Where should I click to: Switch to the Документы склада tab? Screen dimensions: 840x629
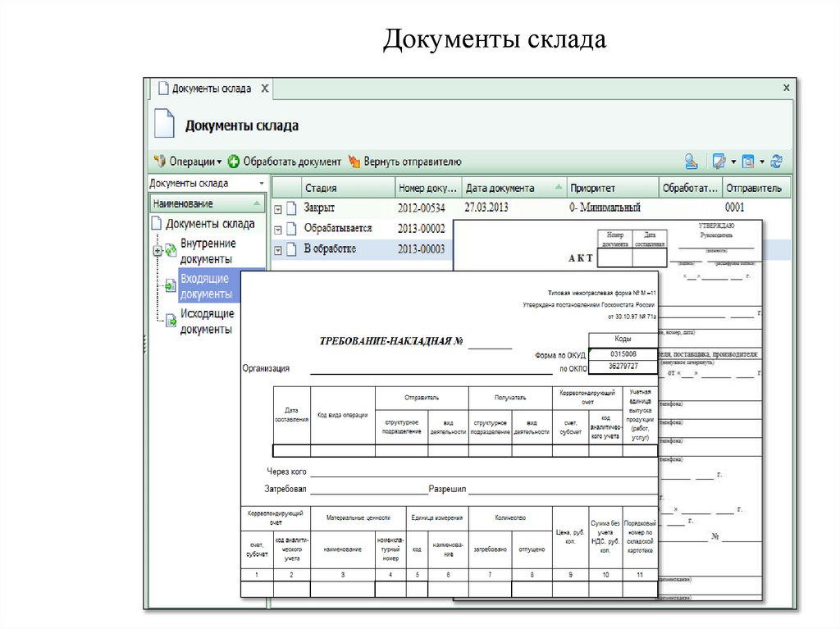(210, 88)
